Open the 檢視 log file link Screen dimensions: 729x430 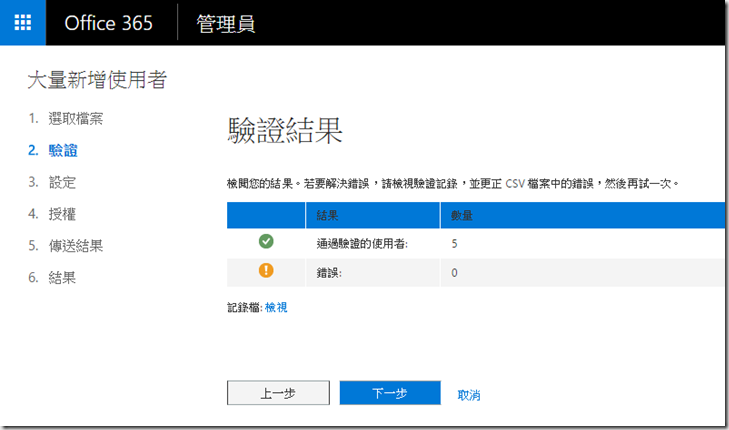(276, 308)
